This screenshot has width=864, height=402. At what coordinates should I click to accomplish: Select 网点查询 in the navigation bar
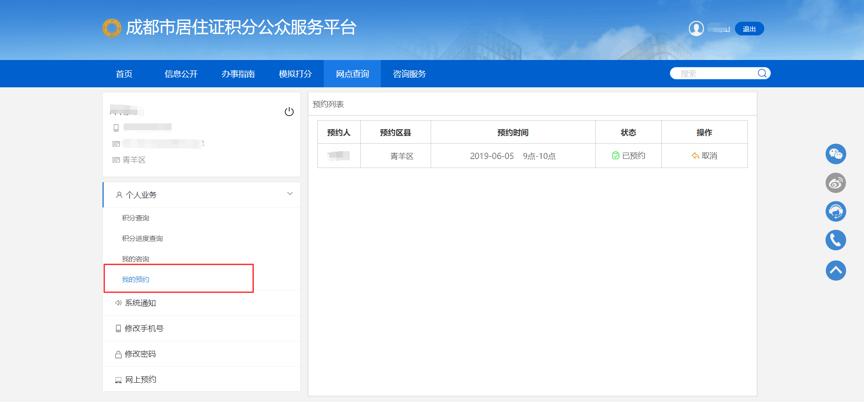(352, 74)
